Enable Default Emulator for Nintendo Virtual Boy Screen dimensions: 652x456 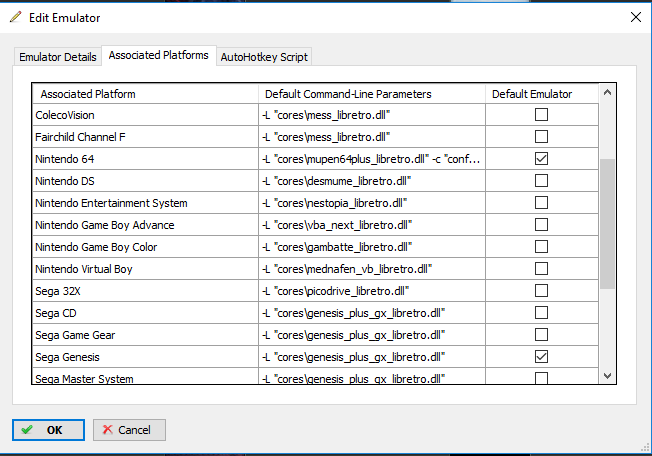[x=541, y=269]
